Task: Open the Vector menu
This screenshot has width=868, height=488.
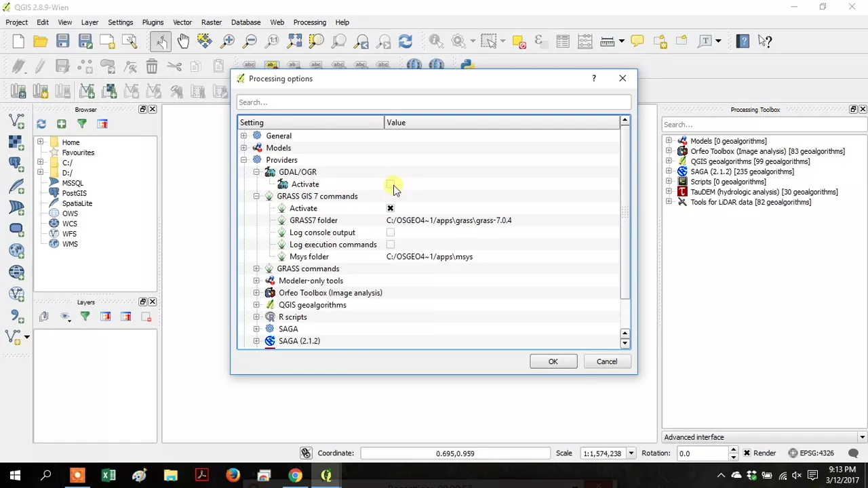Action: pos(182,22)
